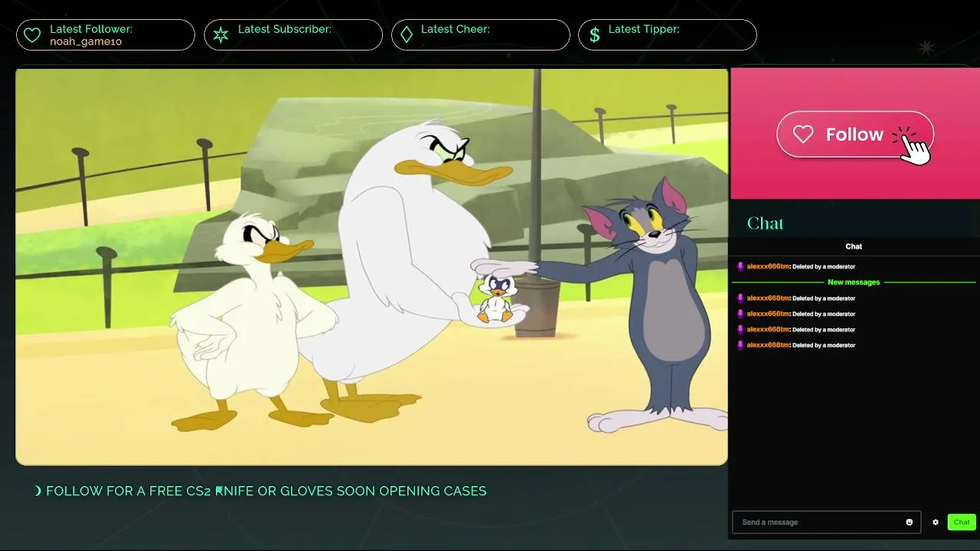Open the emoji picker in chat box
Image resolution: width=980 pixels, height=551 pixels.
(x=910, y=522)
